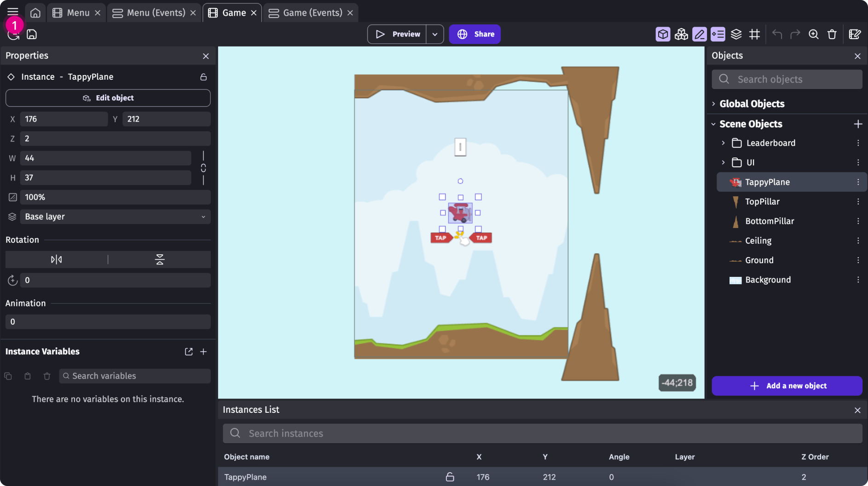Toggle the grid icon in toolbar

coord(754,34)
